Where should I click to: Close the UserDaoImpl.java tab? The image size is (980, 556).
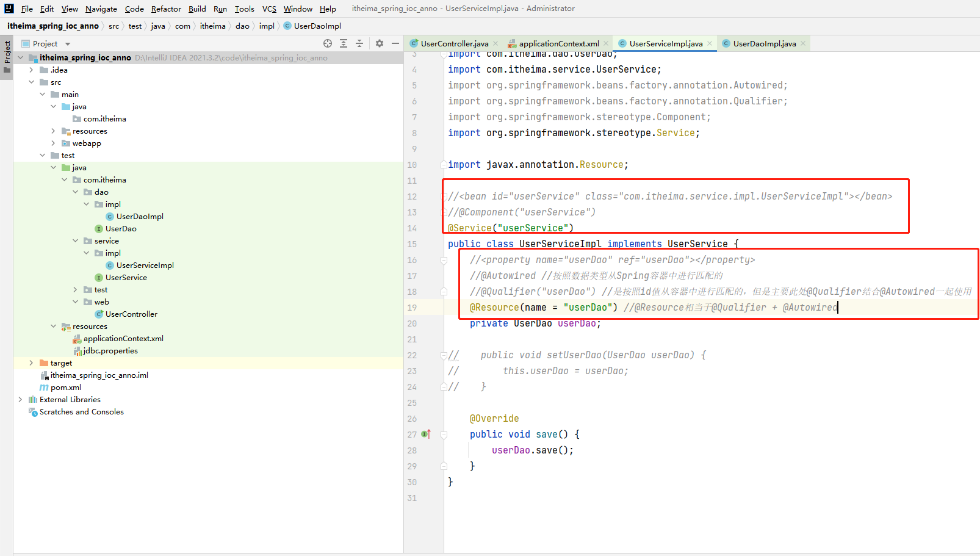803,43
